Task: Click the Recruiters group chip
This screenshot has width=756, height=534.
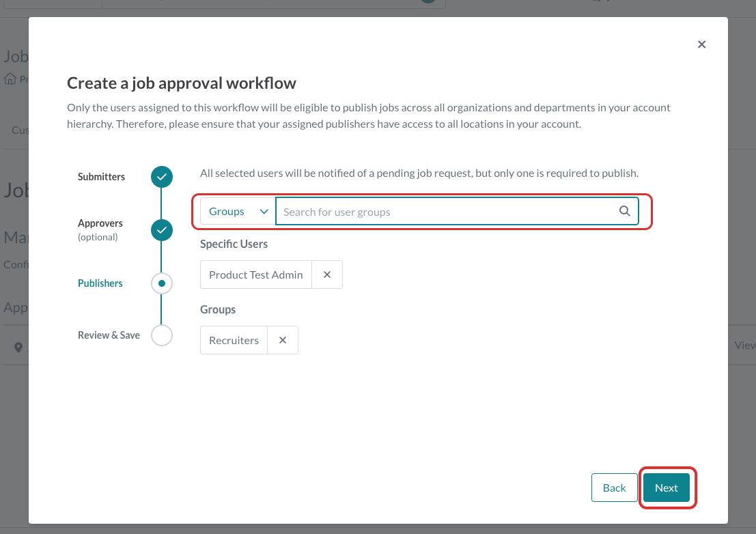Action: 234,340
